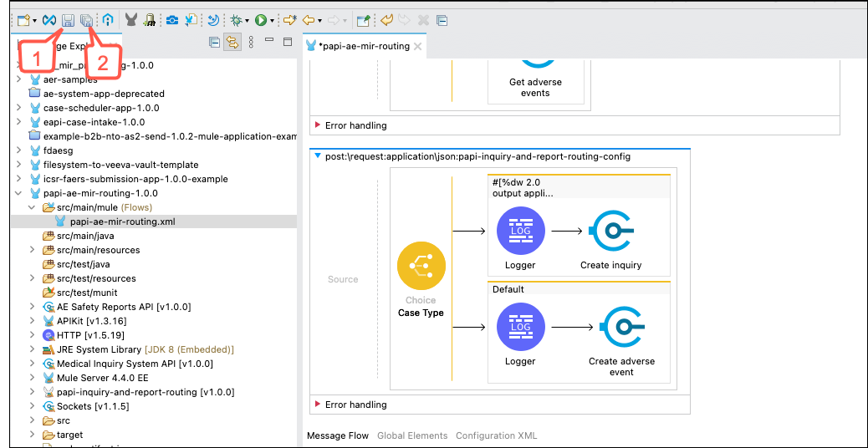
Task: Switch to the Global Elements tab
Action: (x=412, y=435)
